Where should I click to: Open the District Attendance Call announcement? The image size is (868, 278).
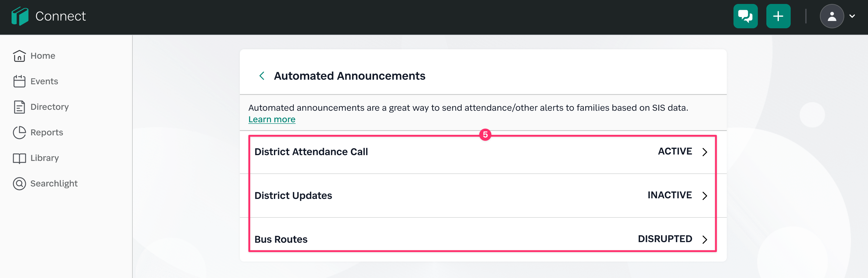click(311, 152)
